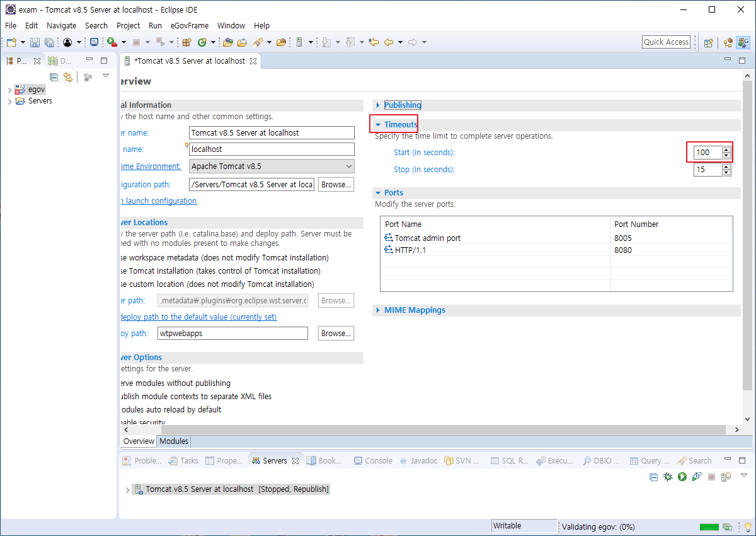This screenshot has height=536, width=756.
Task: Click Browse next to configuration path
Action: 336,185
